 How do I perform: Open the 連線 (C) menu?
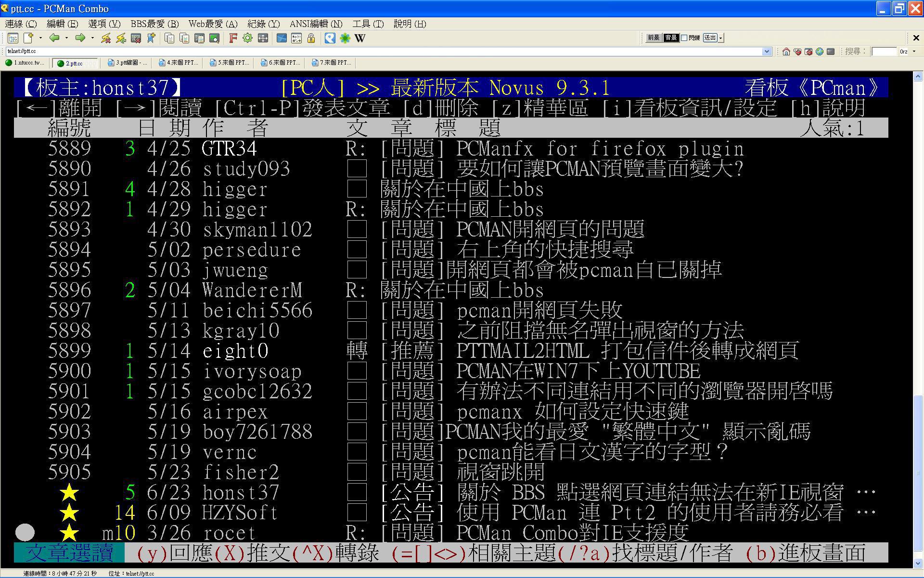21,24
